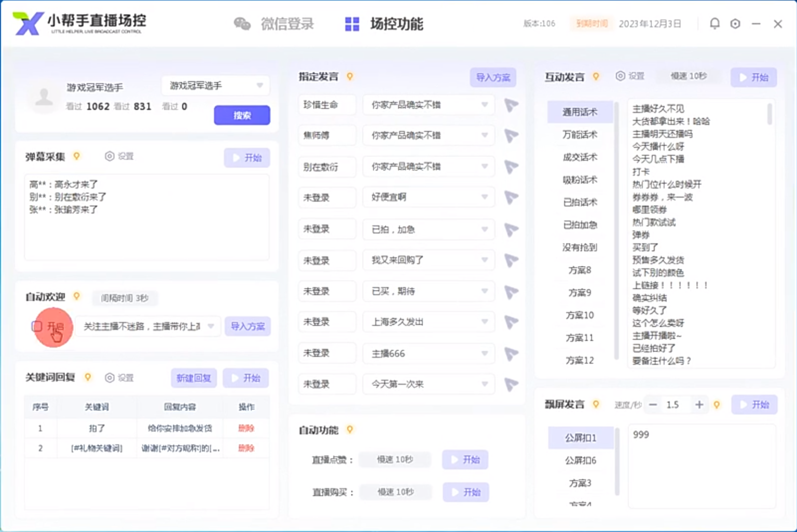797x532 pixels.
Task: Open the 设置 gear for 互动发言
Action: [630, 76]
